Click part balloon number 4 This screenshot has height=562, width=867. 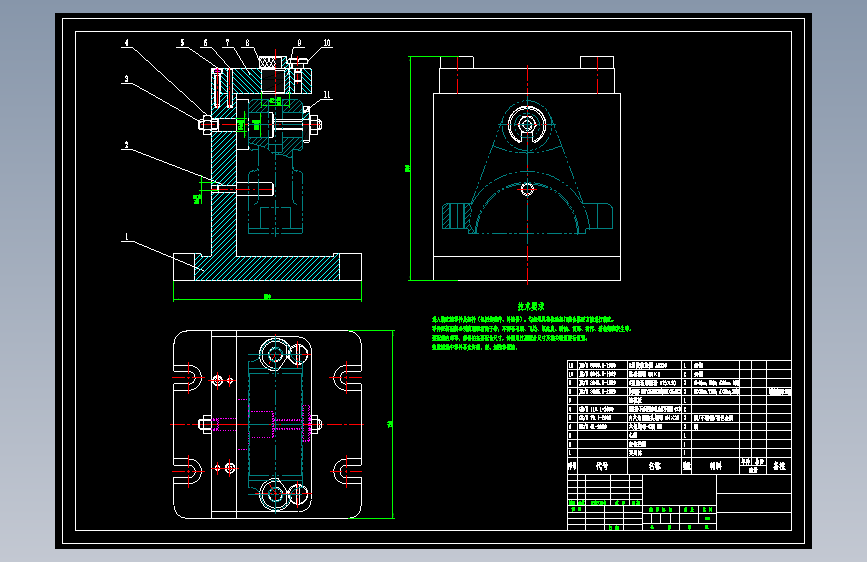click(127, 43)
